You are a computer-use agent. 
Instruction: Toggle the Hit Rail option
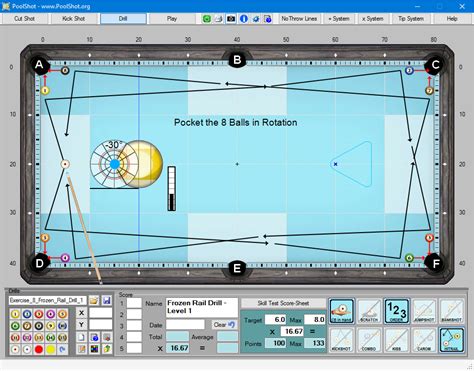452,340
